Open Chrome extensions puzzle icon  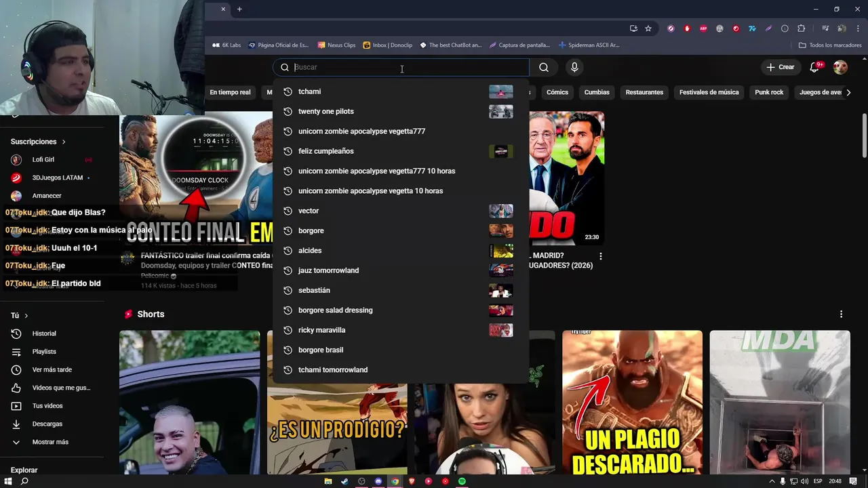coord(802,28)
